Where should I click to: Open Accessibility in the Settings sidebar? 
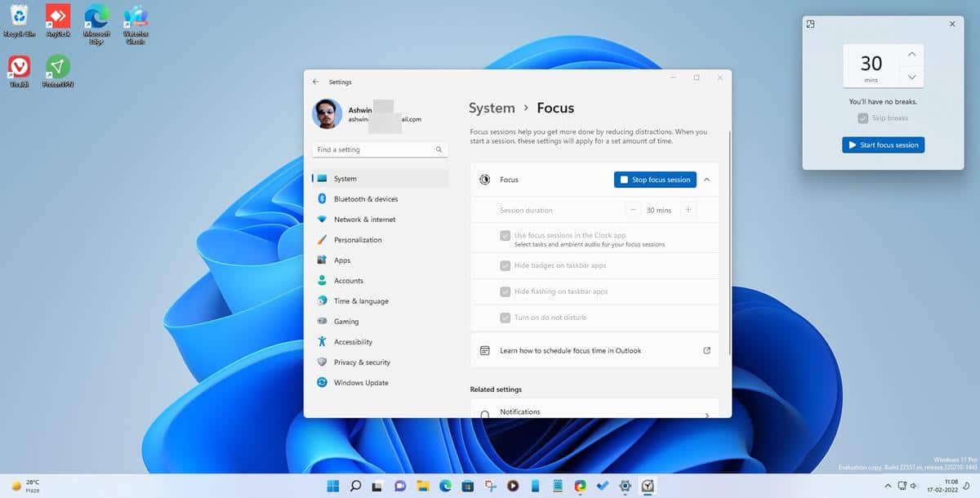380,342
